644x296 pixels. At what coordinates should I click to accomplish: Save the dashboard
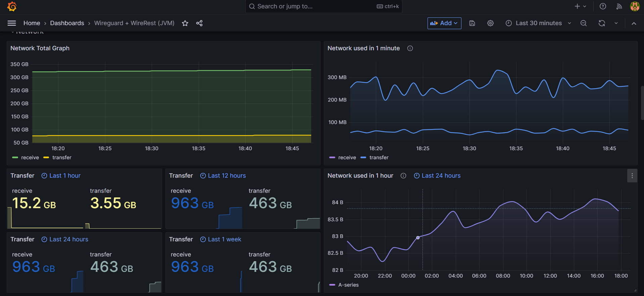(x=472, y=23)
